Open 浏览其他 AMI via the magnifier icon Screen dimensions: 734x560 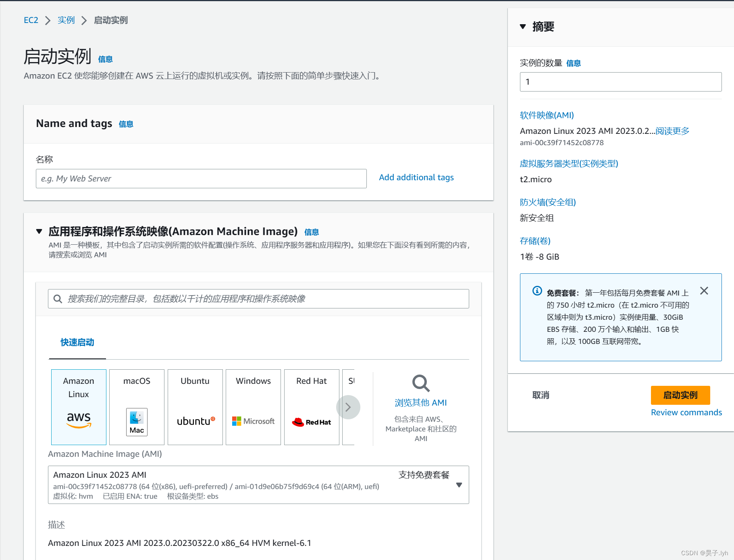tap(420, 383)
